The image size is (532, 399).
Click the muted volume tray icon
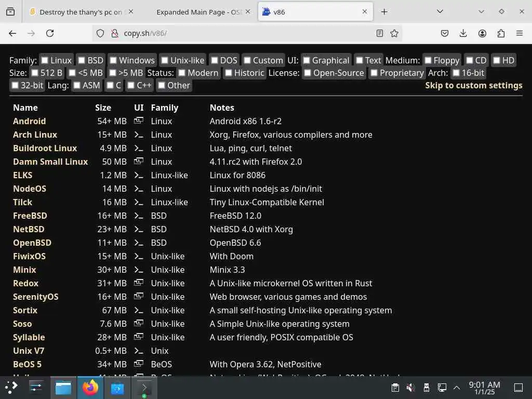pos(410,388)
